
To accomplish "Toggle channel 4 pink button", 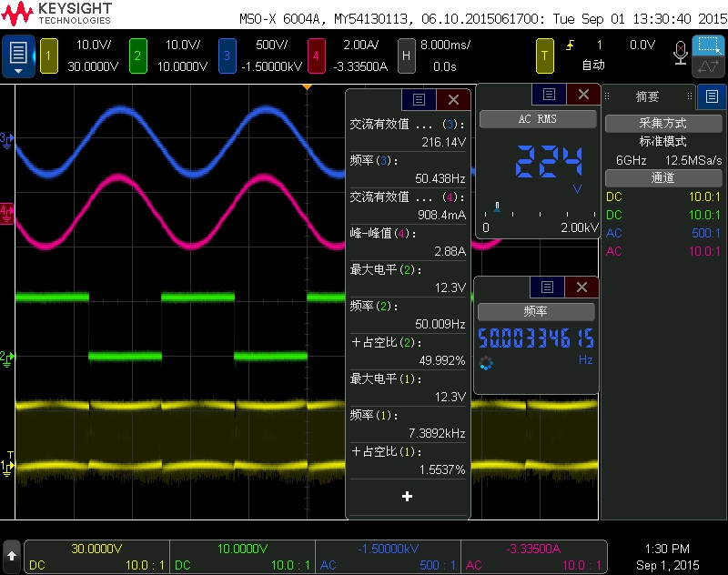I will [x=316, y=56].
